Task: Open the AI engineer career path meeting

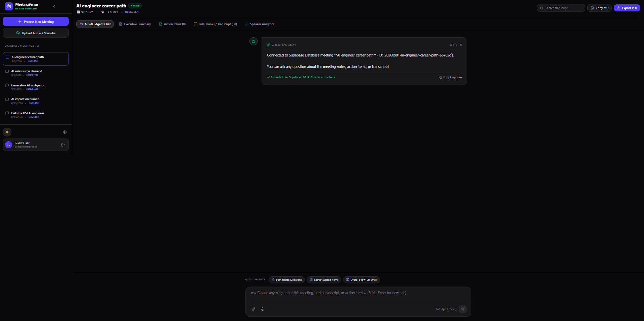Action: (x=36, y=59)
